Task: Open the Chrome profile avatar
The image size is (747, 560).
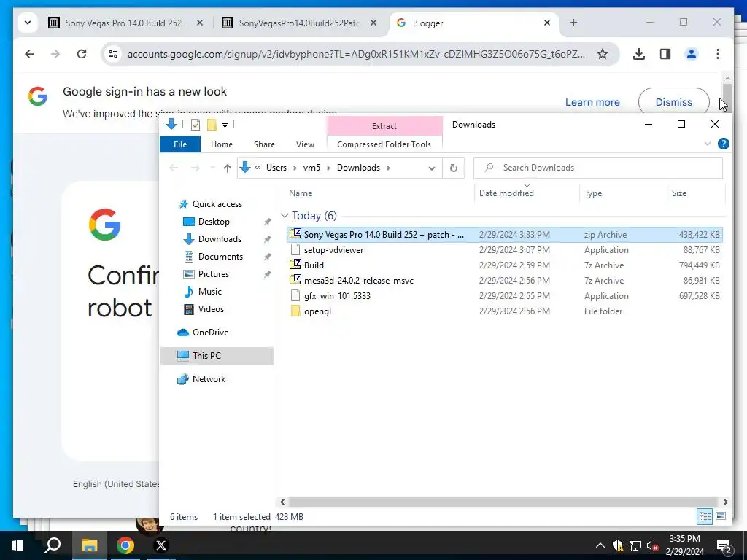Action: [x=692, y=54]
